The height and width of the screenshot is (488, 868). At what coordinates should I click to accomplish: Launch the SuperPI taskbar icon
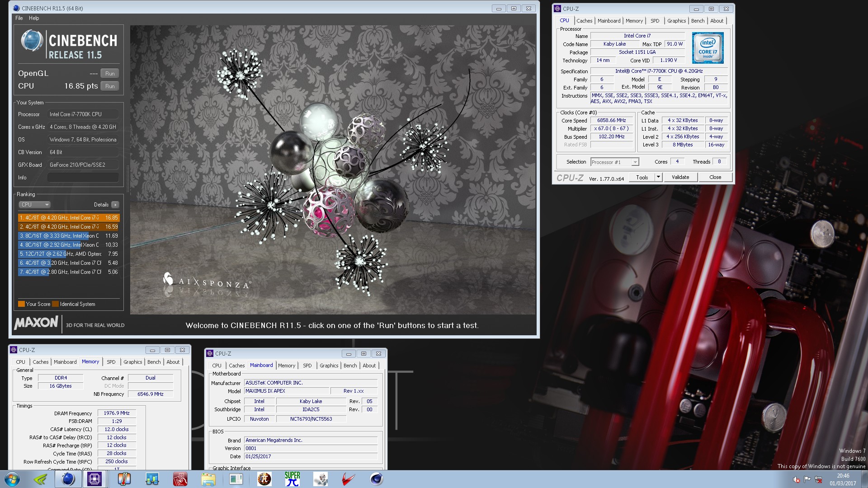point(292,479)
